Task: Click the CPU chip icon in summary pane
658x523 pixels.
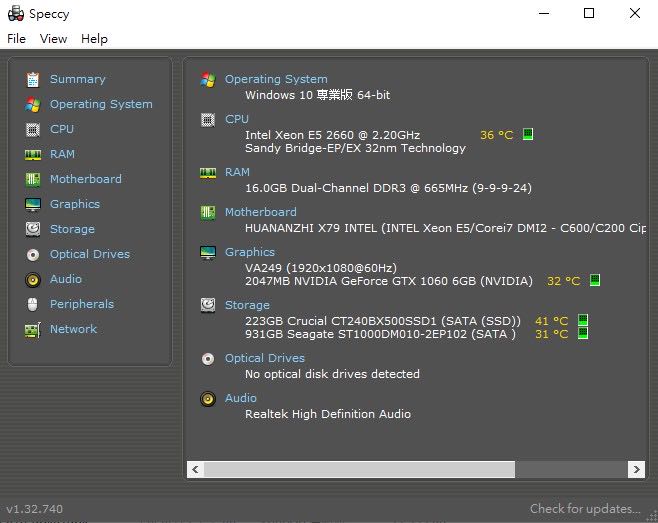Action: coord(208,120)
